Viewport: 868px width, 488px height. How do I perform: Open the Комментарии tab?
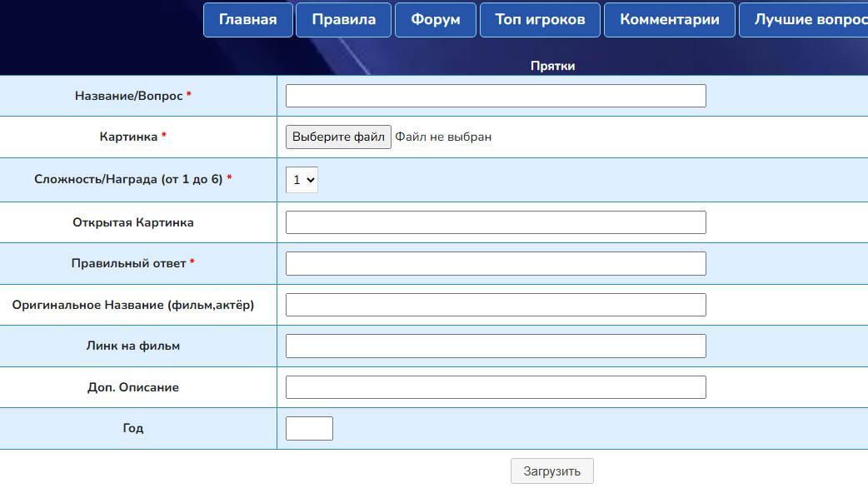click(x=669, y=20)
